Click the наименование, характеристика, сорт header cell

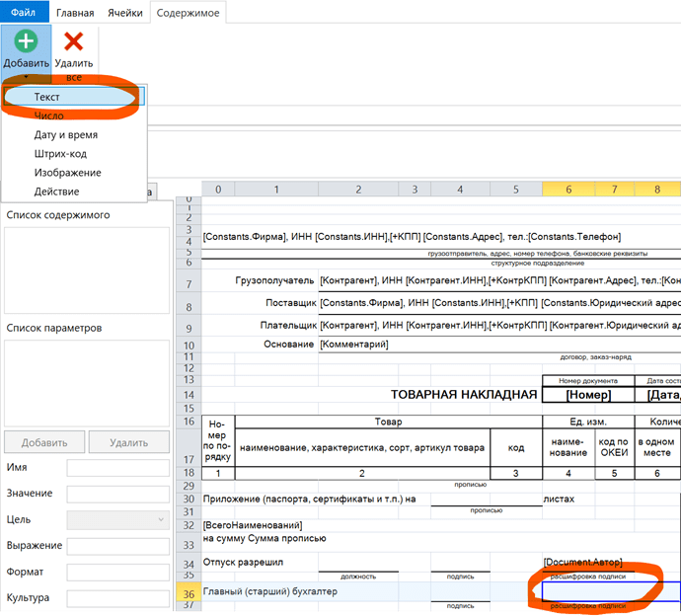point(362,447)
